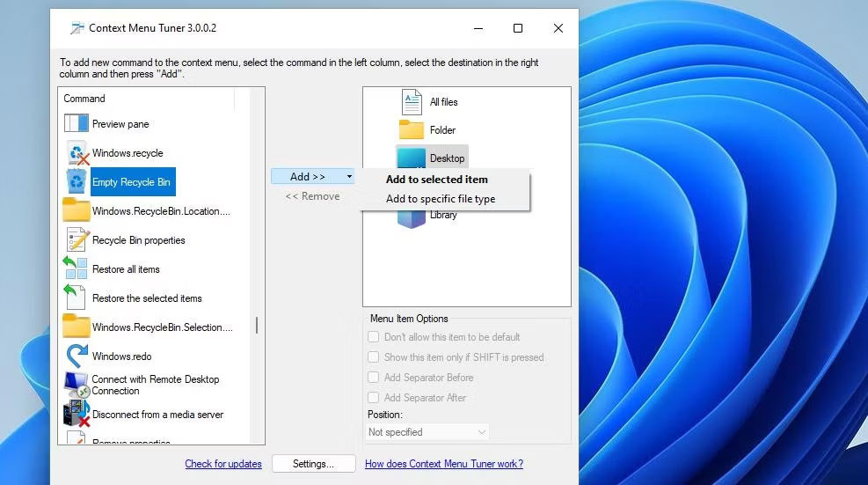Click the Windows.redo arrow icon
This screenshot has height=485, width=868.
coord(77,356)
